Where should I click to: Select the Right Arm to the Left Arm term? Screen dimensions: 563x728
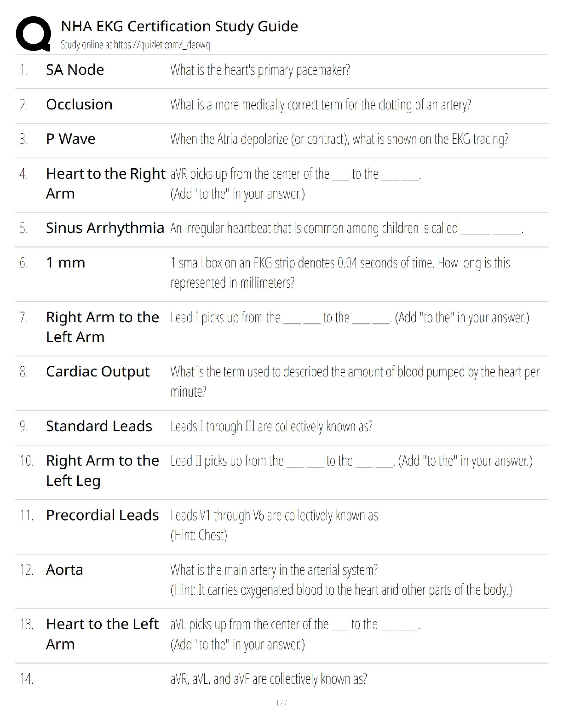point(102,327)
